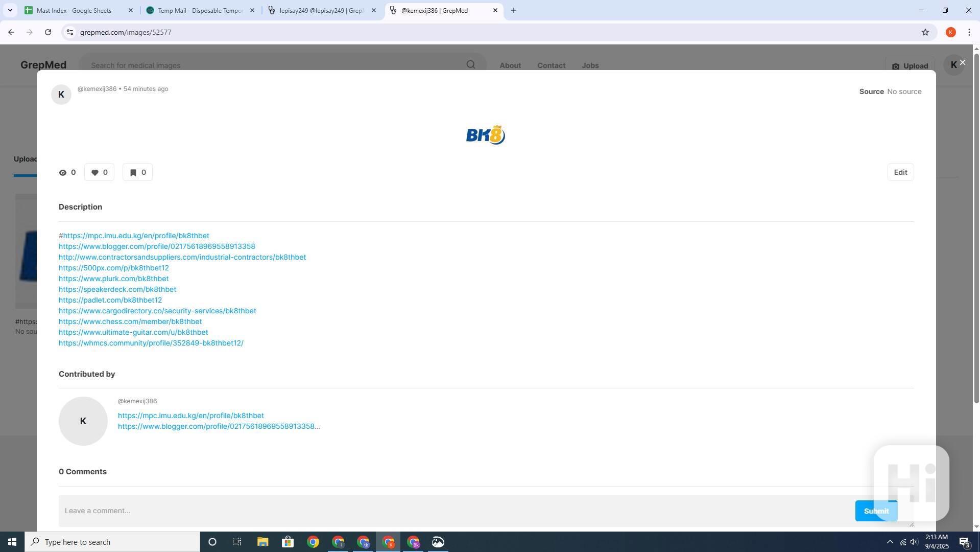Open the Windows Start menu

pyautogui.click(x=12, y=542)
